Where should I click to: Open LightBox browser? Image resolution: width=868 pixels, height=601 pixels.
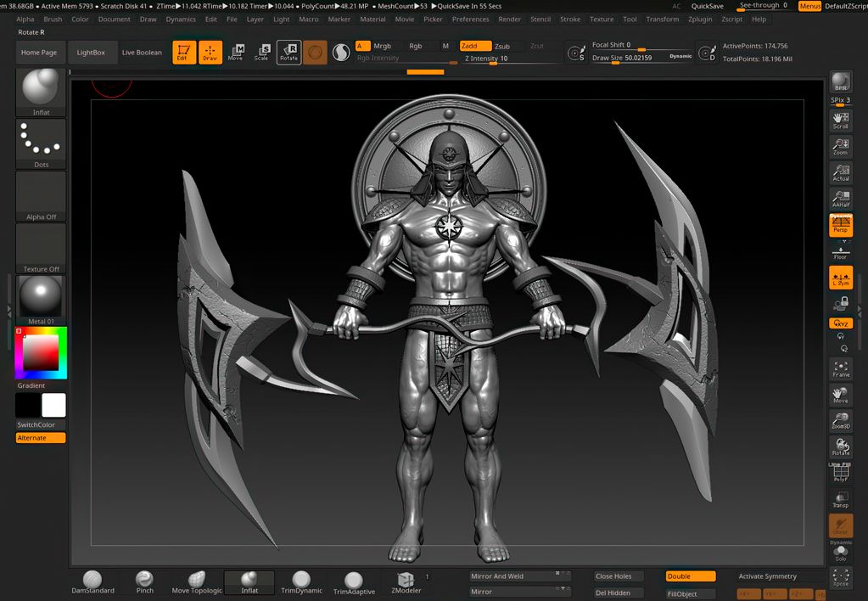tap(91, 53)
